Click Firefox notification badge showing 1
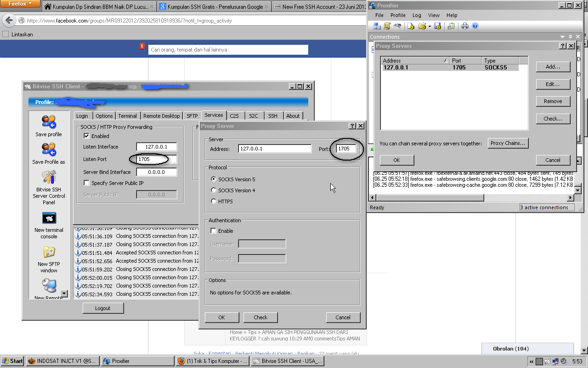This screenshot has width=588, height=368. pyautogui.click(x=142, y=46)
